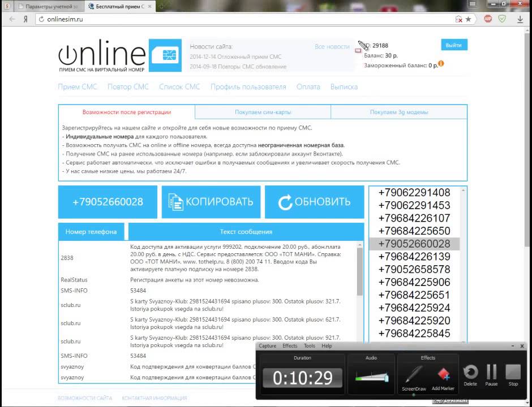
Task: Go to 'Прием СМС' page
Action: click(78, 86)
